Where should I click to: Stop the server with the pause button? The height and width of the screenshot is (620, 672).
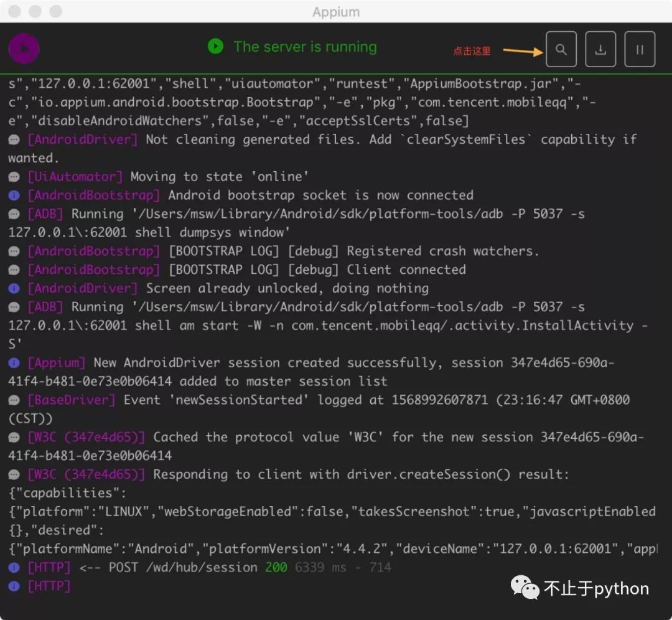(640, 49)
